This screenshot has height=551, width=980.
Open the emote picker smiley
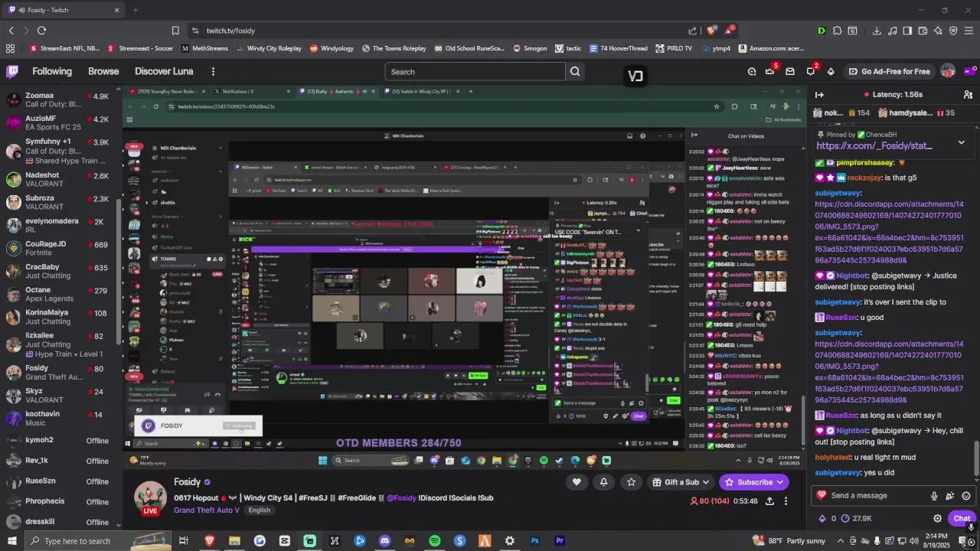(x=966, y=496)
